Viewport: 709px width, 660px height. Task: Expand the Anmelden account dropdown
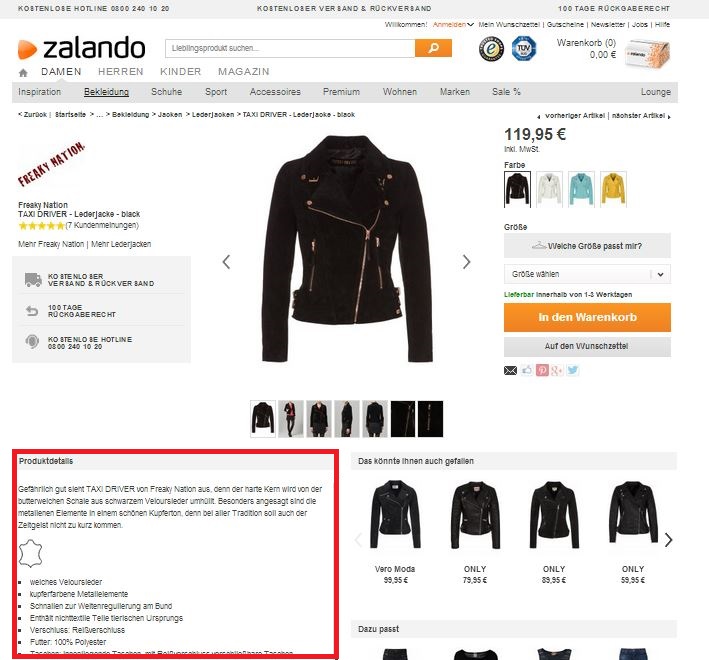pyautogui.click(x=453, y=24)
